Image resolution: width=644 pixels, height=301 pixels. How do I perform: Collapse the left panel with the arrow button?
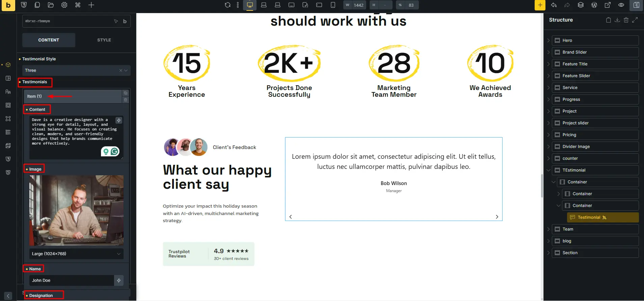(8, 296)
